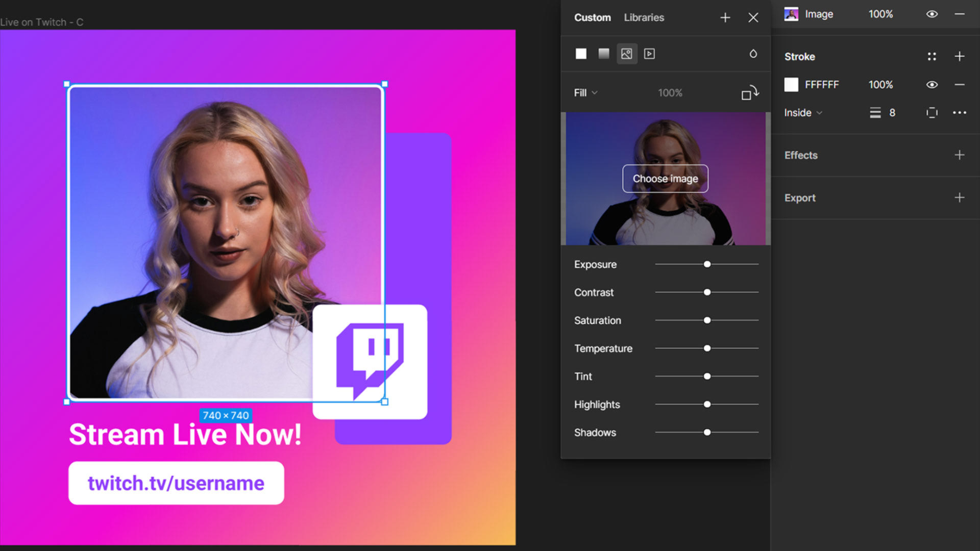Viewport: 980px width, 551px height.
Task: Click the 740 × 740 dimension label
Action: tap(226, 415)
